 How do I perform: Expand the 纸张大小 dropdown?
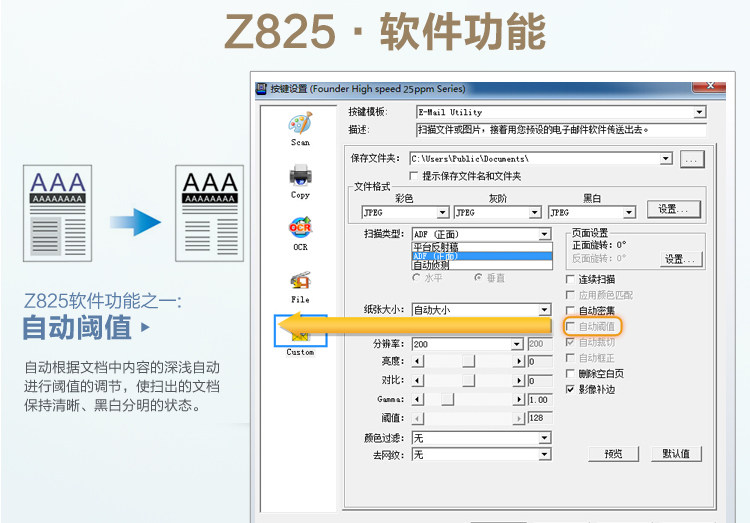[x=544, y=310]
